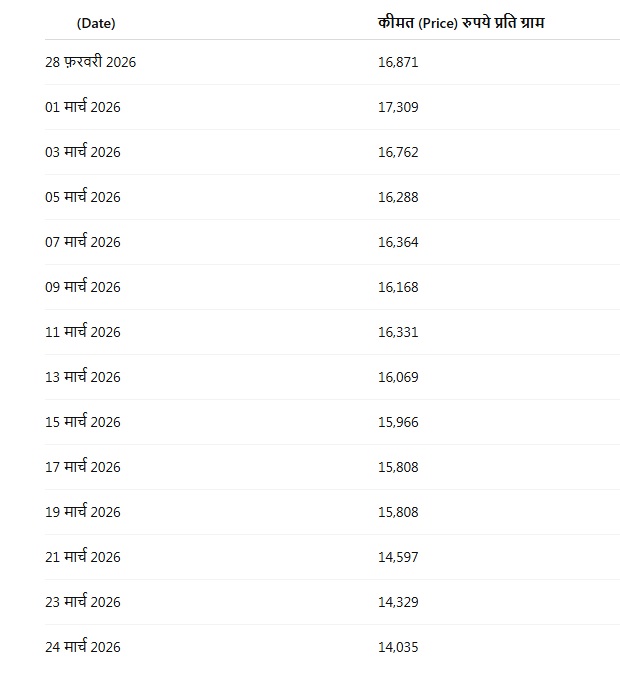Select the 03 मार्च 2026 row date
The image size is (620, 673).
(x=82, y=152)
